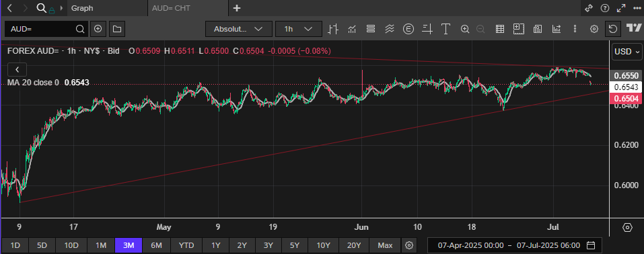The width and height of the screenshot is (644, 254).
Task: Open the news panel icon
Action: (x=537, y=29)
